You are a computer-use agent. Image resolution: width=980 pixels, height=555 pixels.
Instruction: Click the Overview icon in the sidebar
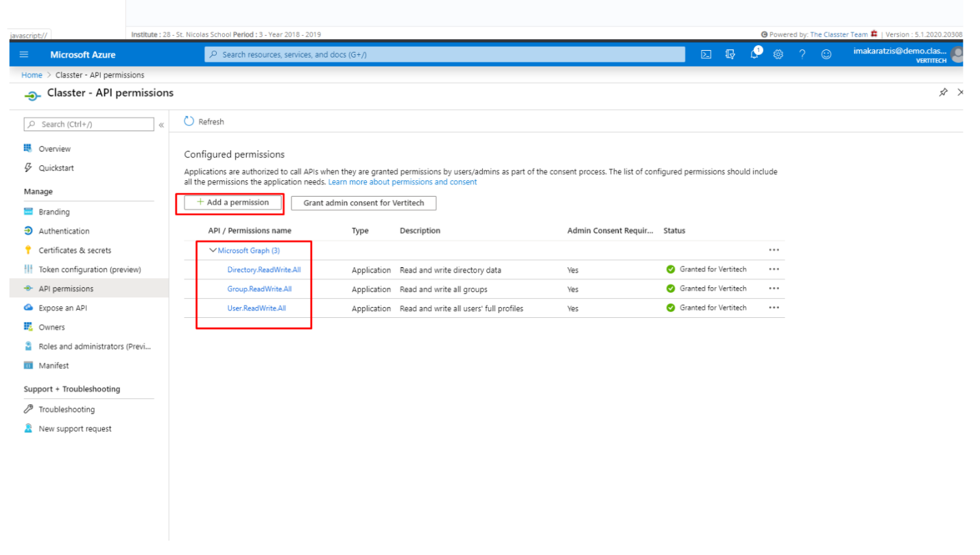point(28,148)
